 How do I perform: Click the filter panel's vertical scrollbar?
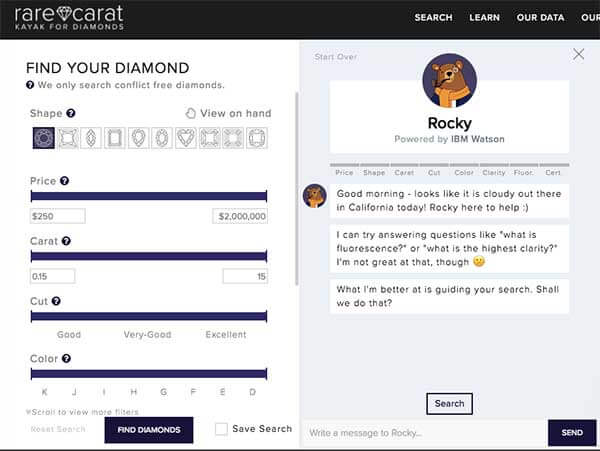(297, 189)
